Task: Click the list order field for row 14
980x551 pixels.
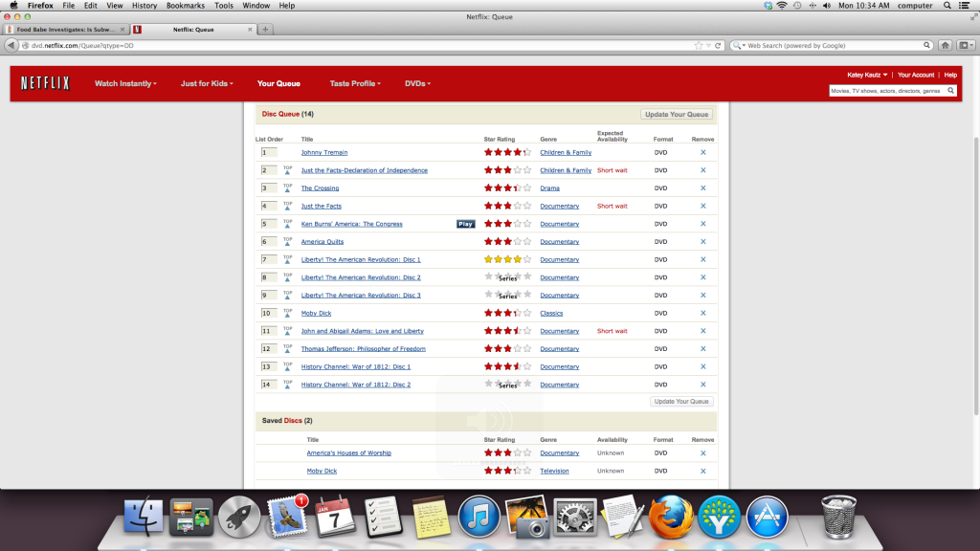Action: (269, 385)
